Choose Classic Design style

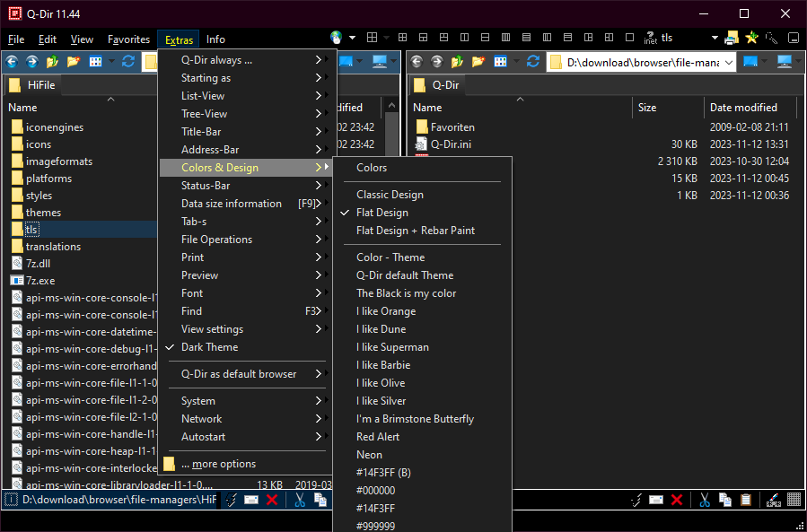tap(390, 195)
